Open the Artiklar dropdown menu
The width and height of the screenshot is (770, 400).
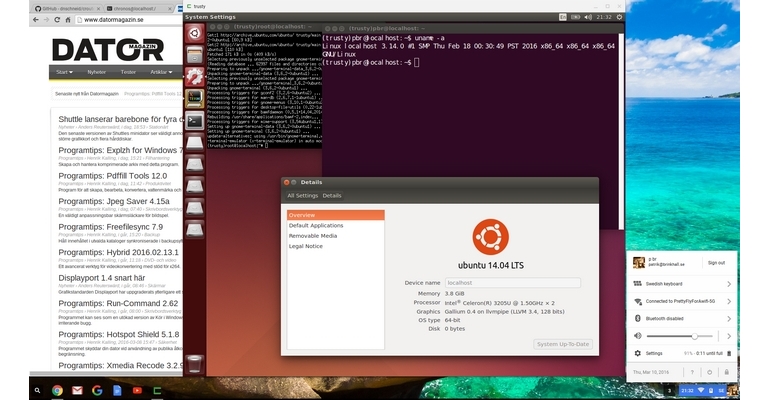(161, 72)
